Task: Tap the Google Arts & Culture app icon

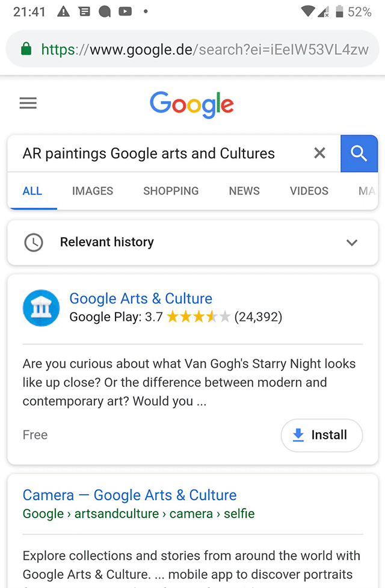Action: point(41,308)
